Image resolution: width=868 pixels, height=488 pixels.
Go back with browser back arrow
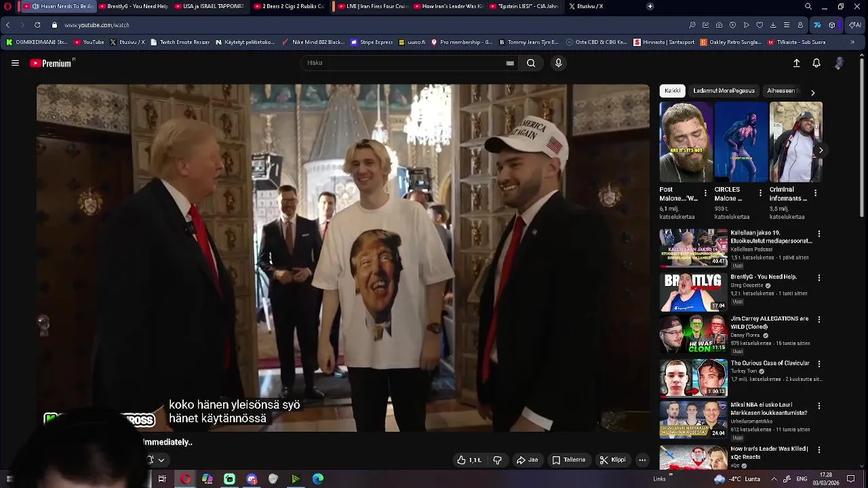click(7, 25)
